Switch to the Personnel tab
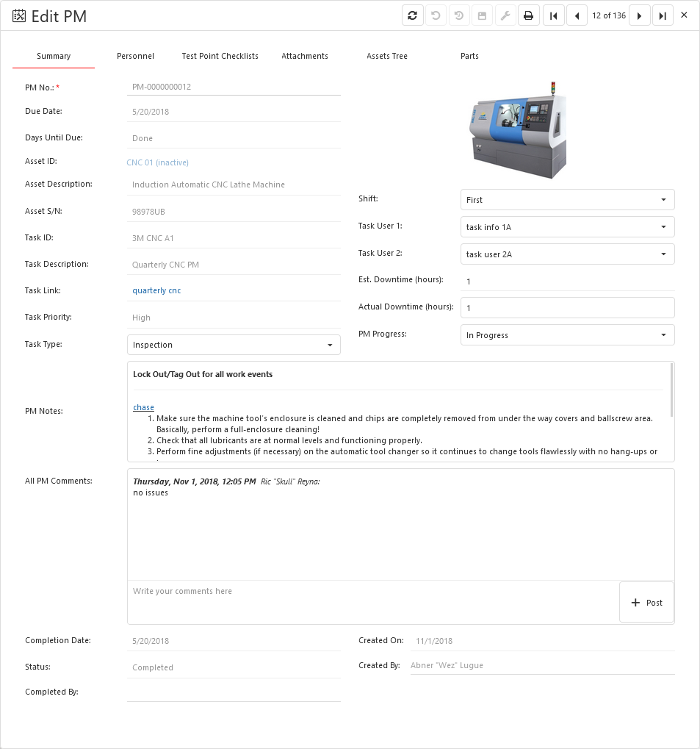The image size is (700, 749). pos(135,55)
